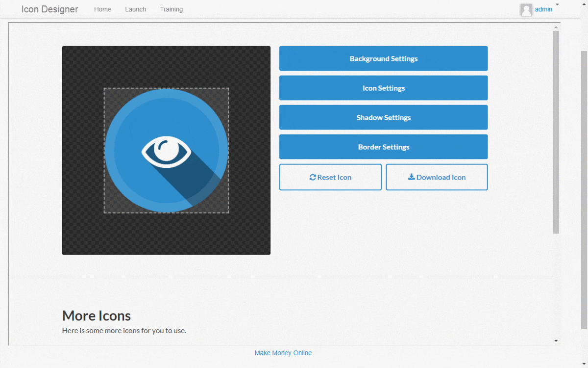Click the Icon Designer brand title
Viewport: 588px width, 368px height.
click(x=49, y=9)
